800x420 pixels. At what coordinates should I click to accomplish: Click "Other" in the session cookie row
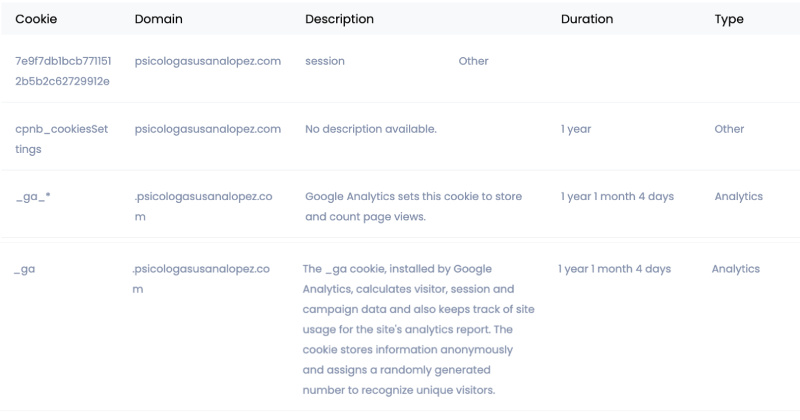[473, 61]
